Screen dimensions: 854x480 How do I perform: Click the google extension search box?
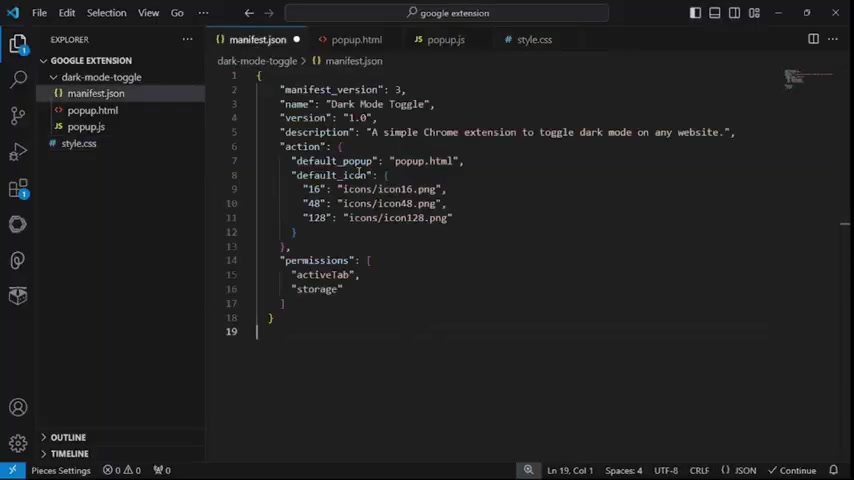[447, 13]
